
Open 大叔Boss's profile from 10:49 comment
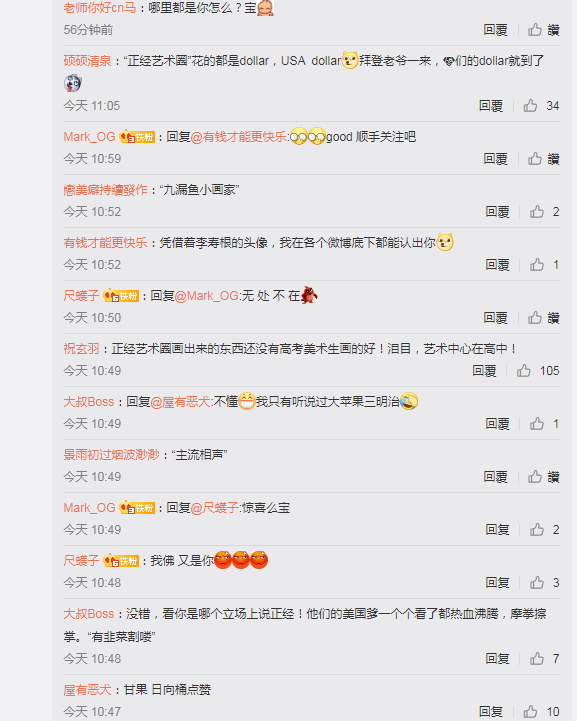point(88,401)
